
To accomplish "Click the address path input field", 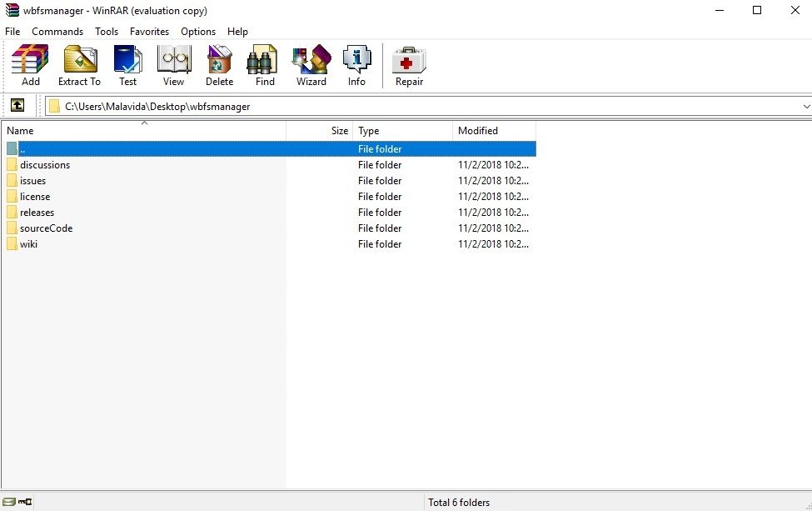I will tap(430, 106).
